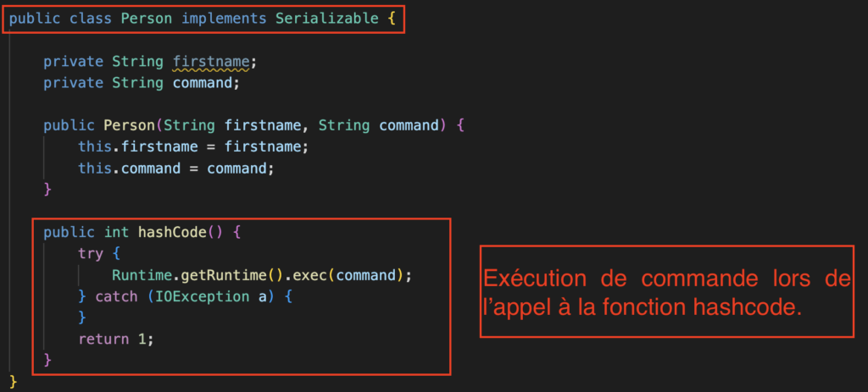
Task: Click the this.command assignment line
Action: [x=176, y=168]
